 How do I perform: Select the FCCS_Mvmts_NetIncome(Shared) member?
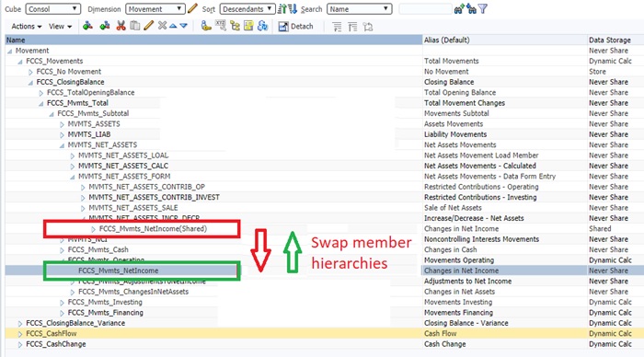(153, 229)
